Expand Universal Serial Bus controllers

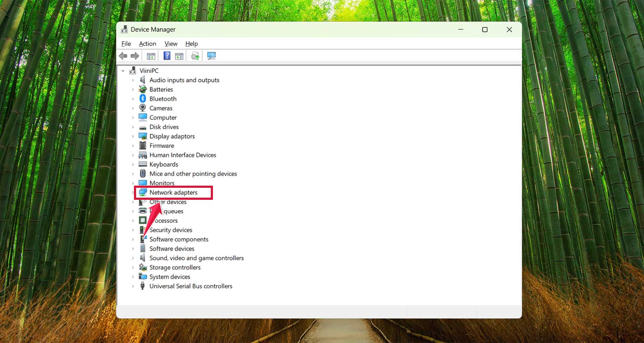coord(133,286)
